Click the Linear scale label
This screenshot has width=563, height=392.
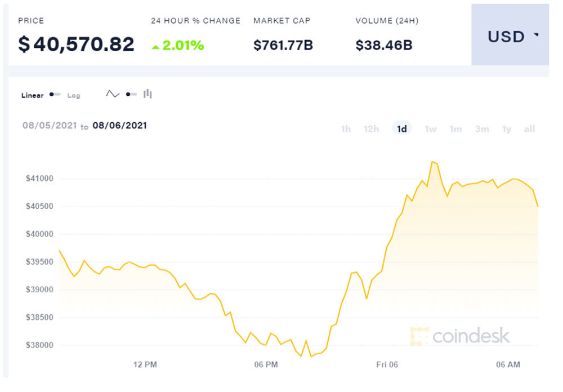click(x=32, y=95)
